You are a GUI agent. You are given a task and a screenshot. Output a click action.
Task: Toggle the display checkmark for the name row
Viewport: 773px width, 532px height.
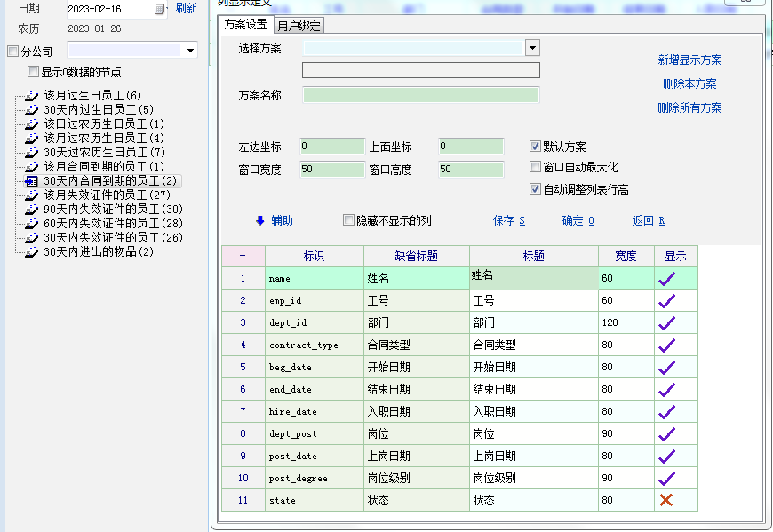coord(666,279)
